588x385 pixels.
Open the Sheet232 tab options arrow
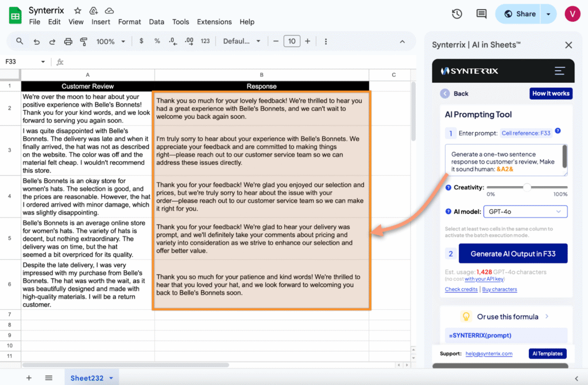click(x=111, y=378)
